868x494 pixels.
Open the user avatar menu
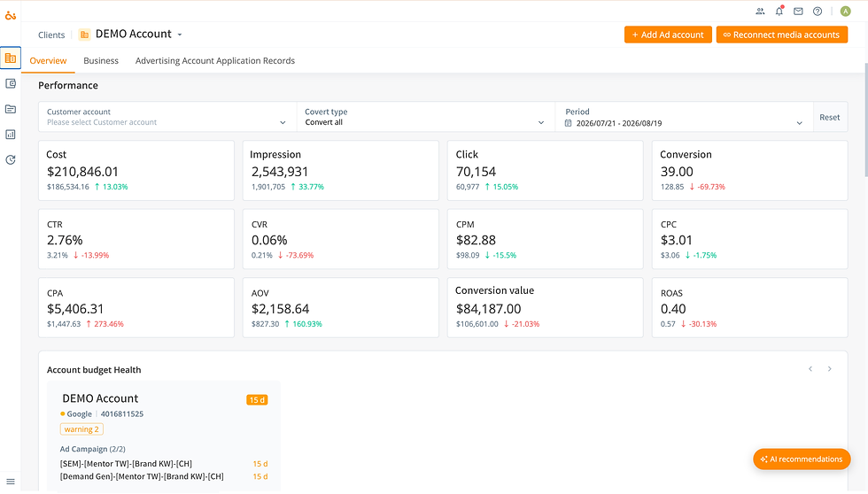tap(845, 11)
